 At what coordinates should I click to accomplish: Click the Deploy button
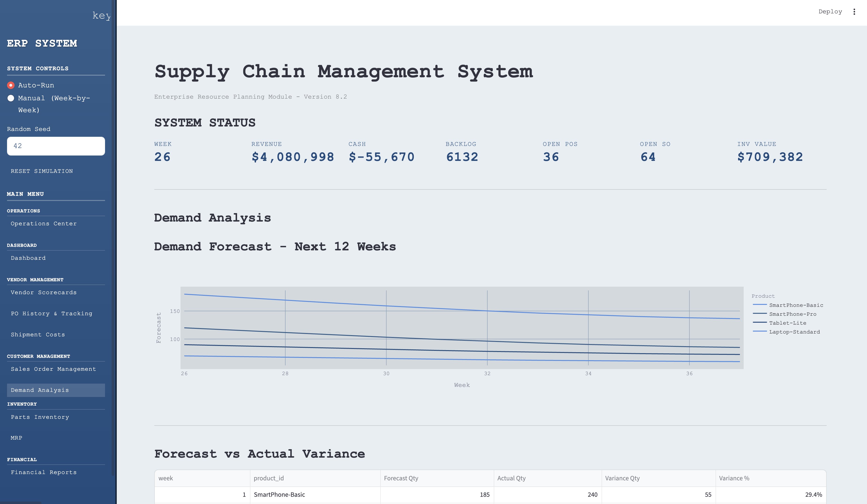(830, 12)
